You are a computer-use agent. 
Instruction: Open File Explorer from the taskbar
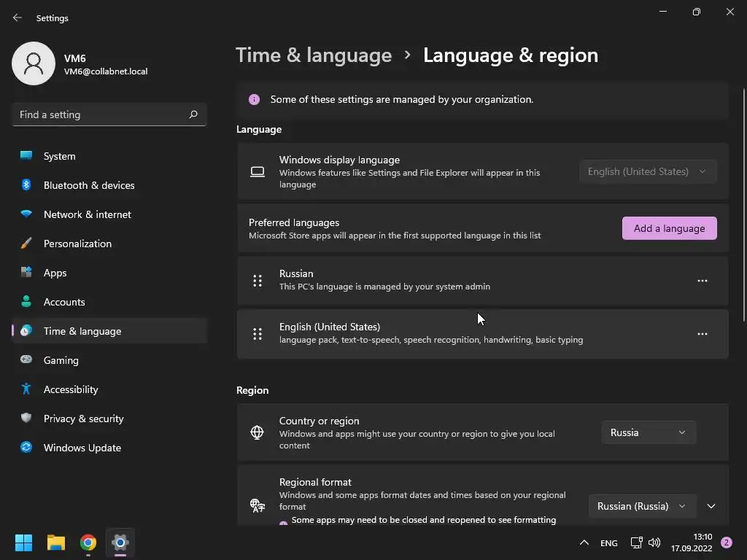click(56, 542)
